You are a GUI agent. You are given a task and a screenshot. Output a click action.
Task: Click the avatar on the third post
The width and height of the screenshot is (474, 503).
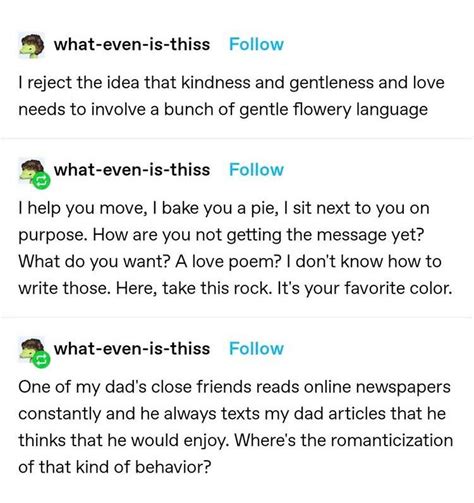[x=32, y=350]
